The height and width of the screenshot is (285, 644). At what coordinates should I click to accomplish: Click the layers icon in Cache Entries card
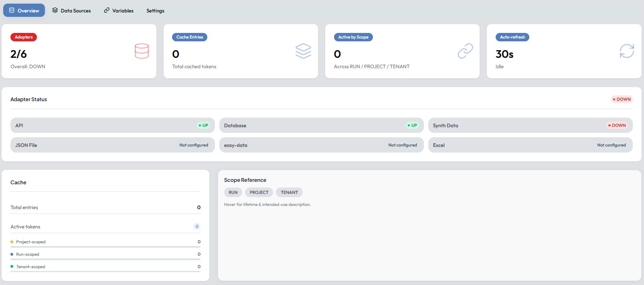(303, 51)
